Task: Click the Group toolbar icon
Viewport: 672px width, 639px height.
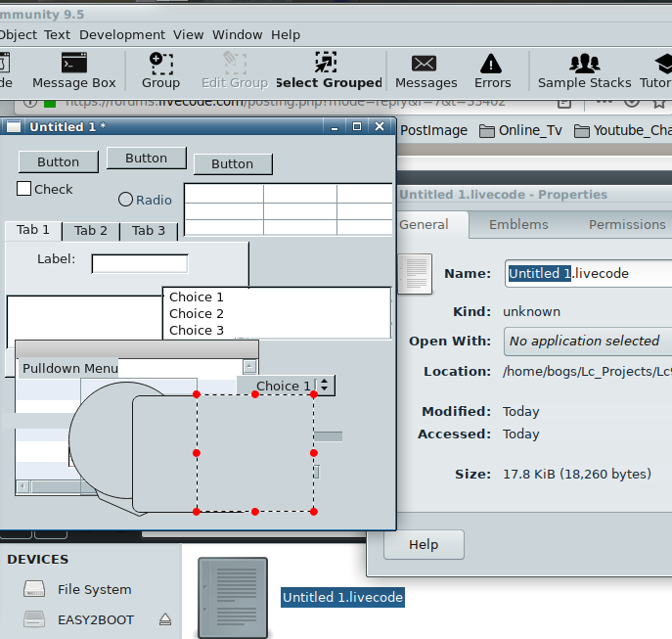Action: [x=160, y=64]
